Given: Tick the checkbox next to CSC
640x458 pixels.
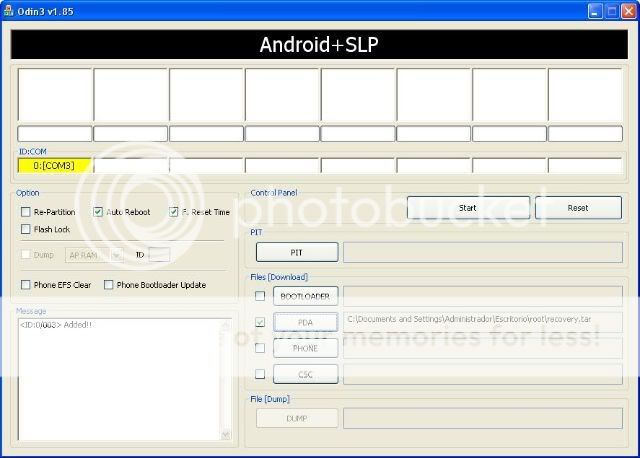Looking at the screenshot, I should pos(260,374).
